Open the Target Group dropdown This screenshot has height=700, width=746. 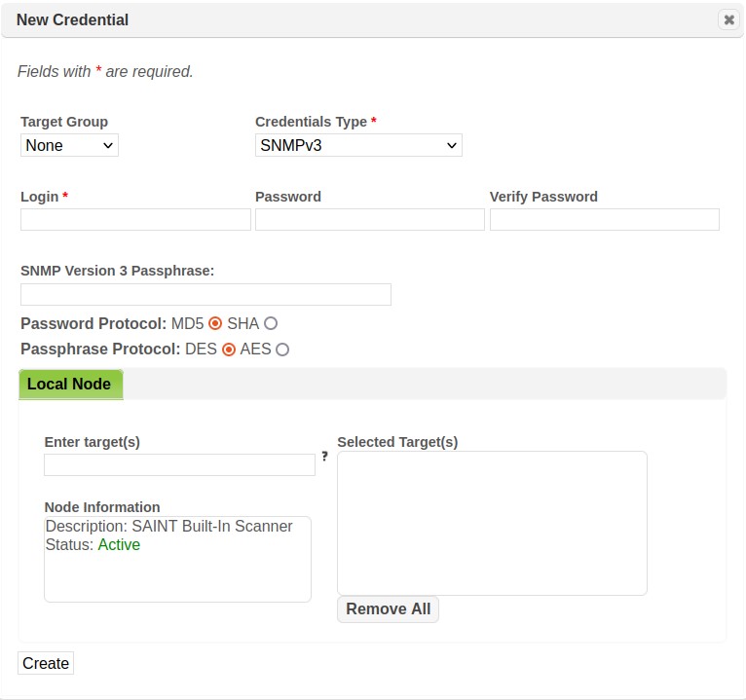pos(69,146)
